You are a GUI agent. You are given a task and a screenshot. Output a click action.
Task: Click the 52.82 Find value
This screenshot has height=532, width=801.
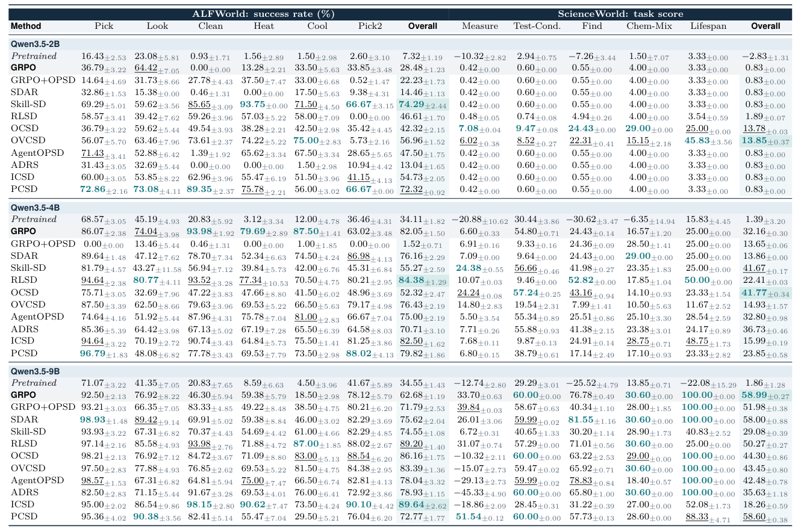click(x=592, y=280)
